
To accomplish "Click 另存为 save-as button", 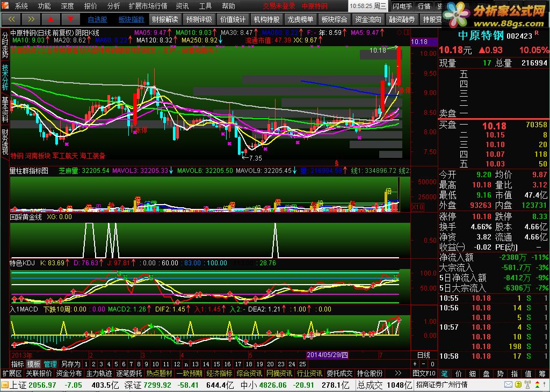I will (70, 364).
